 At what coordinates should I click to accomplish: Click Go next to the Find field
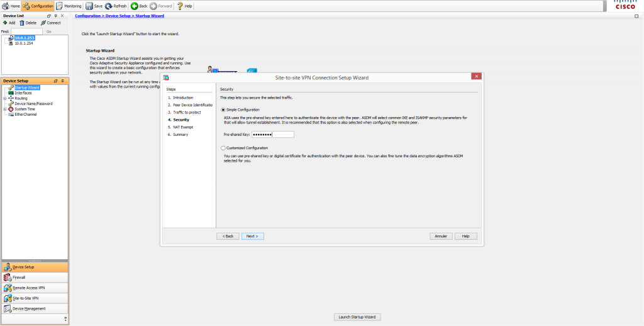(x=49, y=31)
